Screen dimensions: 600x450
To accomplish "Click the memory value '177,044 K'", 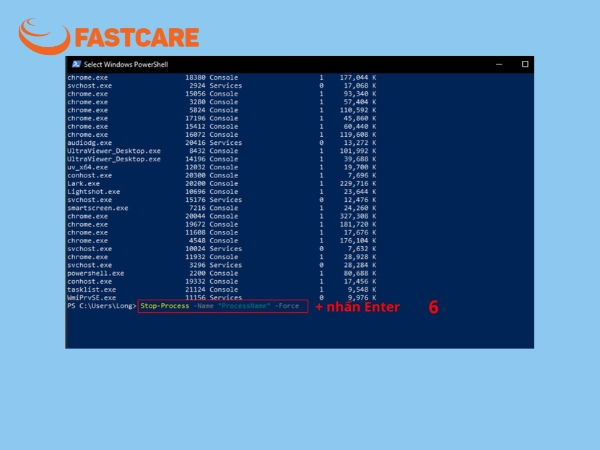I will (358, 78).
